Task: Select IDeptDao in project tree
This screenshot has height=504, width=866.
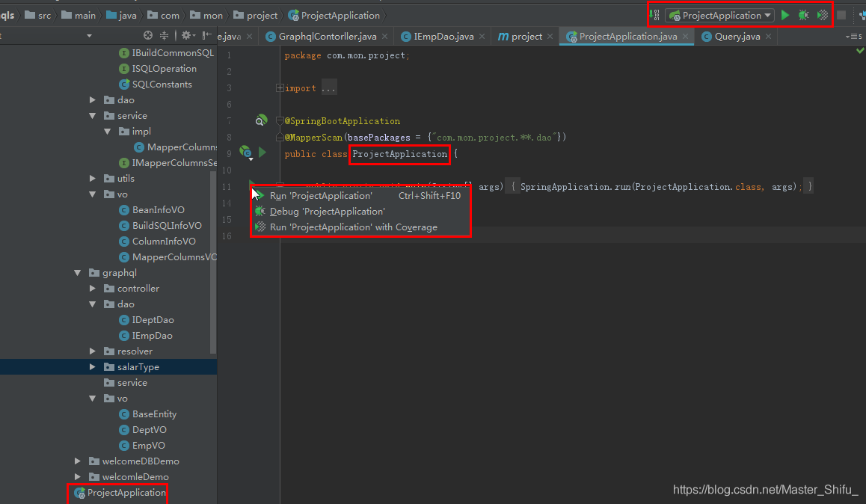Action: coord(147,319)
